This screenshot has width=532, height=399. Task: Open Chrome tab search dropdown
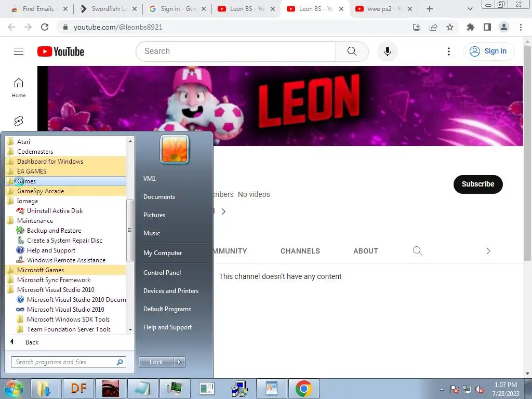click(470, 9)
